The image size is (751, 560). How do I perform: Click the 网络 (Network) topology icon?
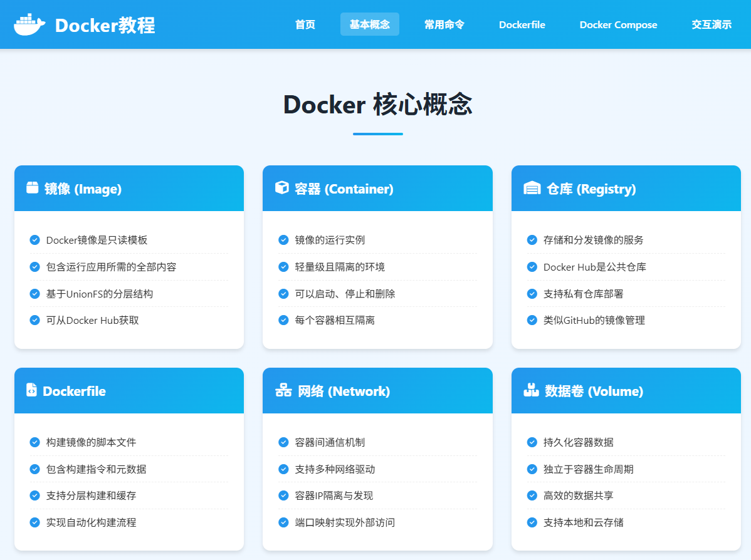pyautogui.click(x=283, y=390)
